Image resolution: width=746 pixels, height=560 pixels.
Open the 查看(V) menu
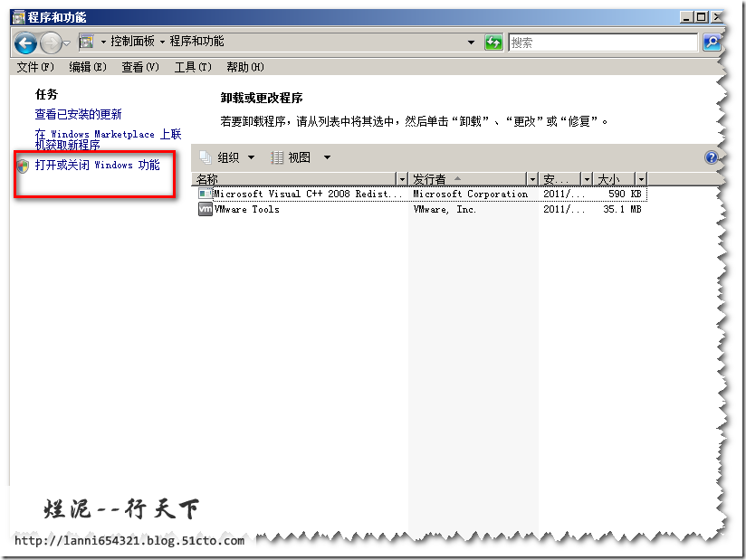point(140,67)
